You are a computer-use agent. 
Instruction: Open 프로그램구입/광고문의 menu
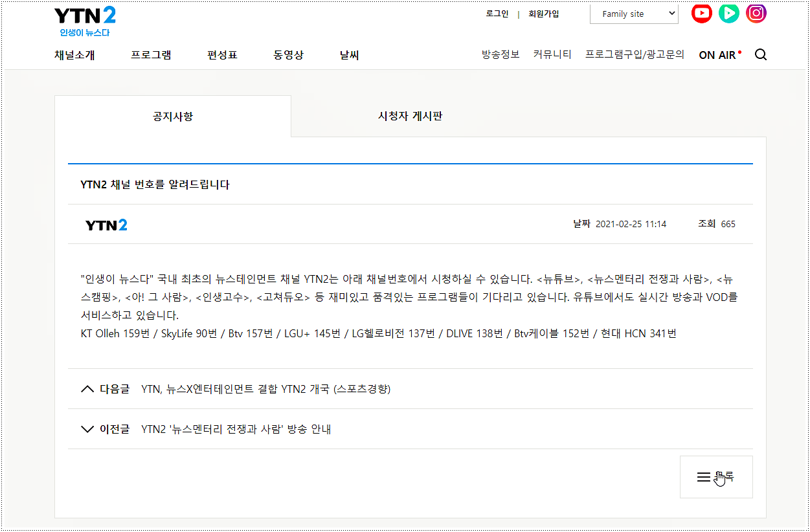tap(635, 54)
